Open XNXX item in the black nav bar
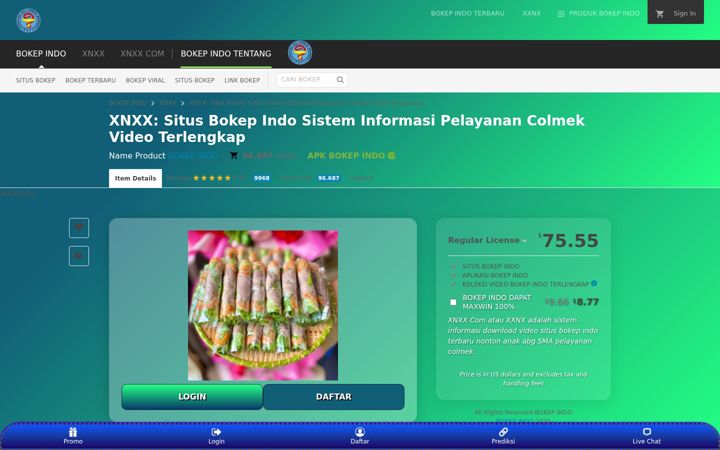 tap(93, 54)
